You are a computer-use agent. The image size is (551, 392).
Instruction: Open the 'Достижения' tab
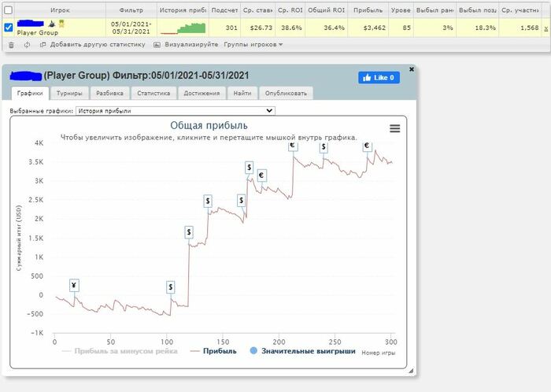[x=202, y=93]
